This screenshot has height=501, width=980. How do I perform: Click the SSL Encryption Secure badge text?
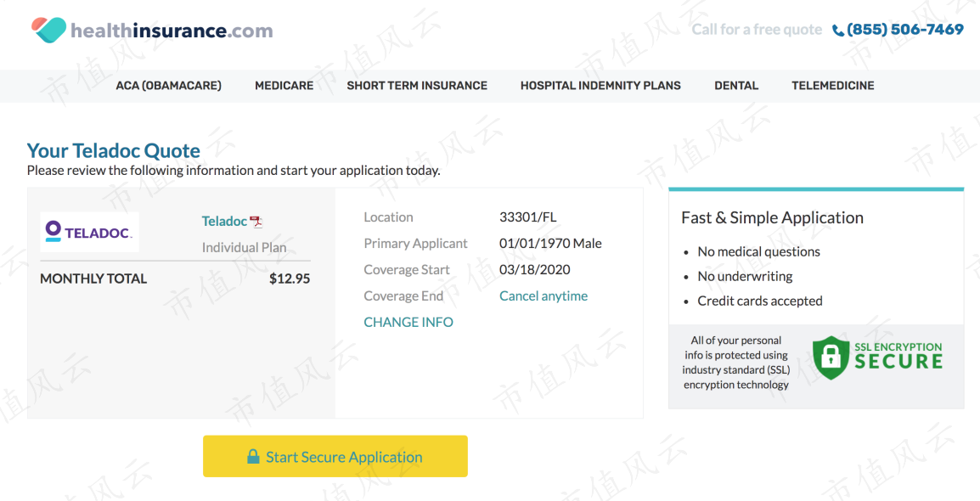[898, 356]
